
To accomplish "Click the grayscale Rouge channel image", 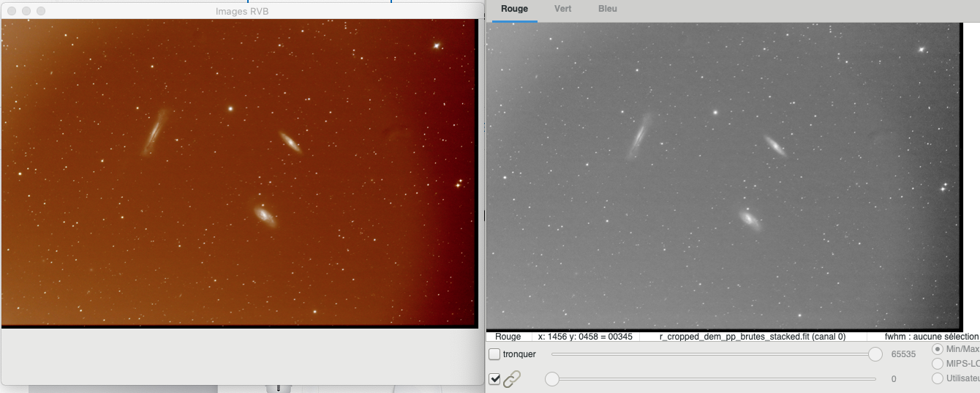I will [724, 176].
